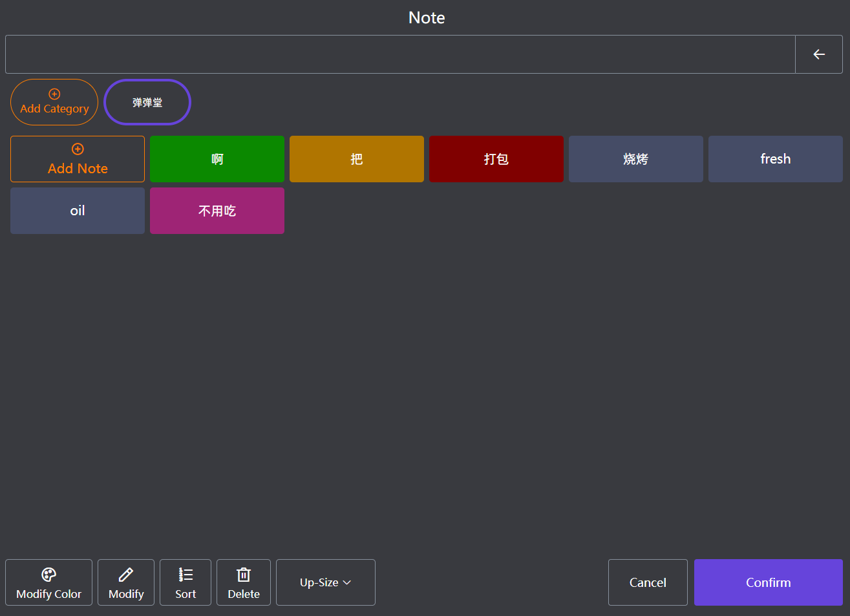Click the Add Category plus icon

coord(54,94)
